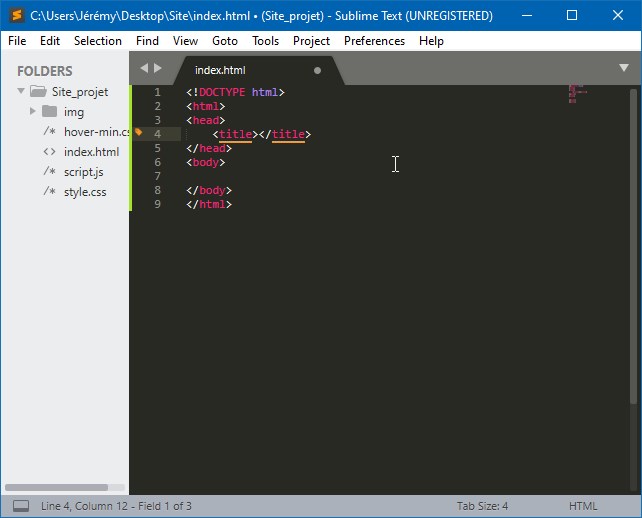Open style.css from sidebar
The image size is (642, 518).
(x=85, y=192)
